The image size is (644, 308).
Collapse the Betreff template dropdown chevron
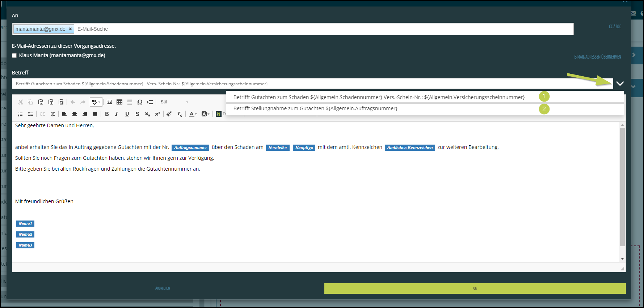pyautogui.click(x=620, y=84)
